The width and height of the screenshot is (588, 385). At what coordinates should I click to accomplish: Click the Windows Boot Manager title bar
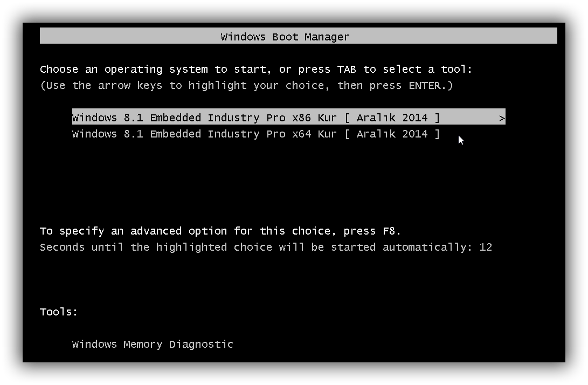point(298,36)
